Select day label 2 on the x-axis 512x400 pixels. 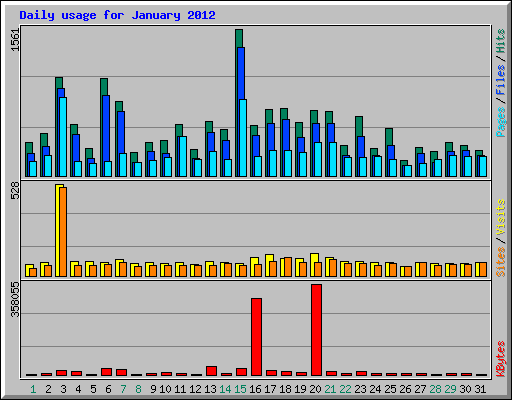(48, 389)
